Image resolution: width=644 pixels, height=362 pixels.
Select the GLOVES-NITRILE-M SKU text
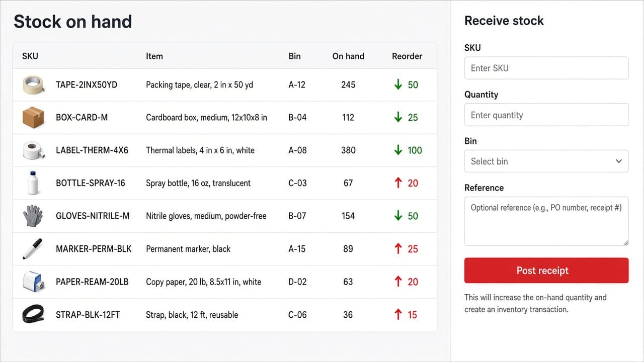click(x=93, y=216)
